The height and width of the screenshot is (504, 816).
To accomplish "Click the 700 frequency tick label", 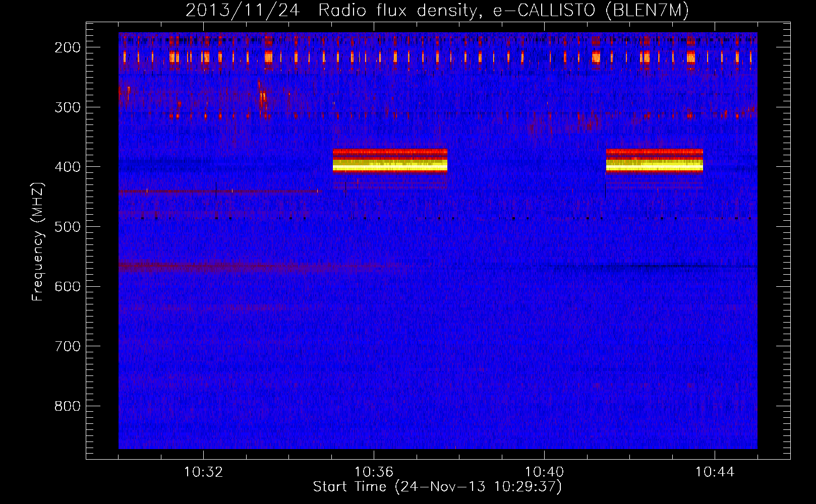I will 68,346.
